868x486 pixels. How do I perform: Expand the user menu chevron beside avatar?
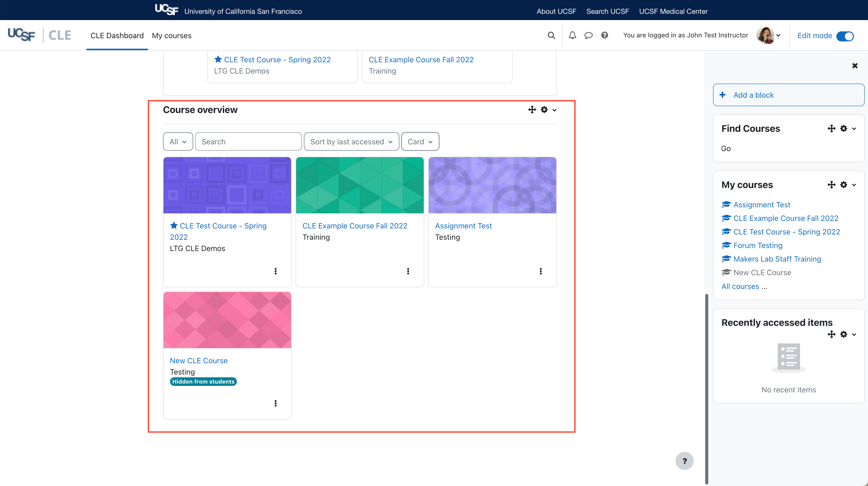778,35
